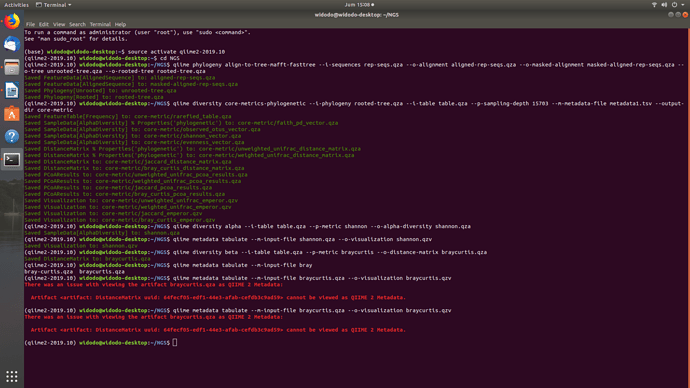This screenshot has height=388, width=690.
Task: Click the 'qiime diversity beta' command line
Action: pyautogui.click(x=256, y=253)
